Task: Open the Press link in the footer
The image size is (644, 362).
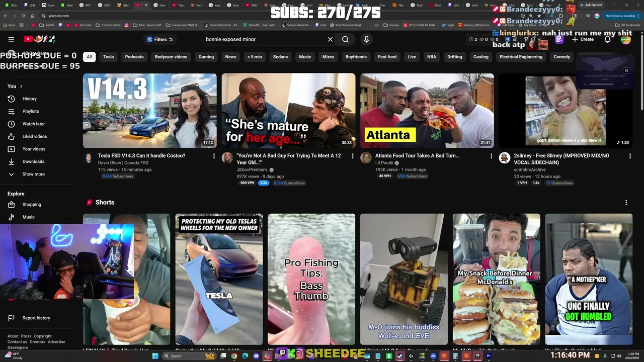Action: click(26, 336)
